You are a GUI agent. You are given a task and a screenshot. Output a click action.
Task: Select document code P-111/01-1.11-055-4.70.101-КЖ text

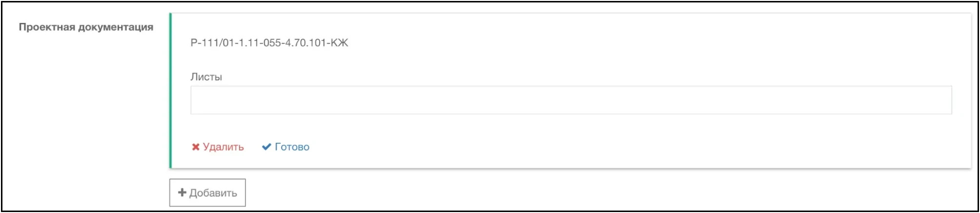pyautogui.click(x=269, y=43)
